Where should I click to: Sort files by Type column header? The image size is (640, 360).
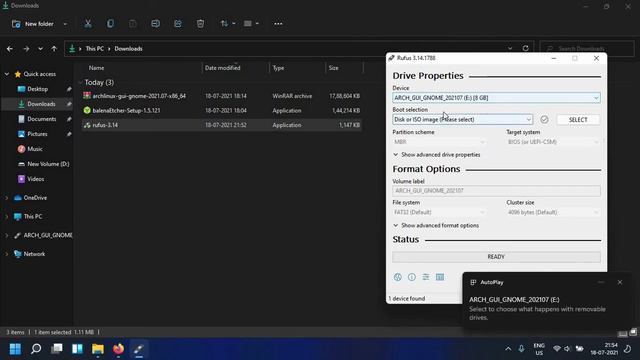coord(278,68)
